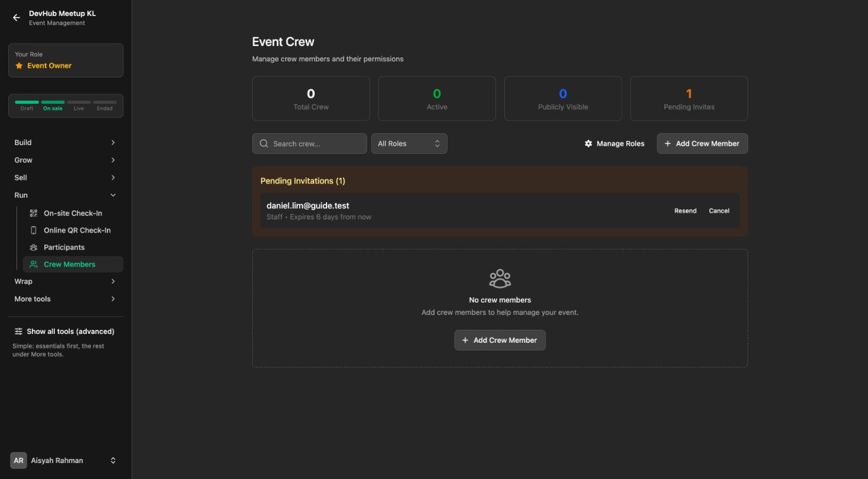Collapse the Run section
The width and height of the screenshot is (868, 479).
point(66,195)
